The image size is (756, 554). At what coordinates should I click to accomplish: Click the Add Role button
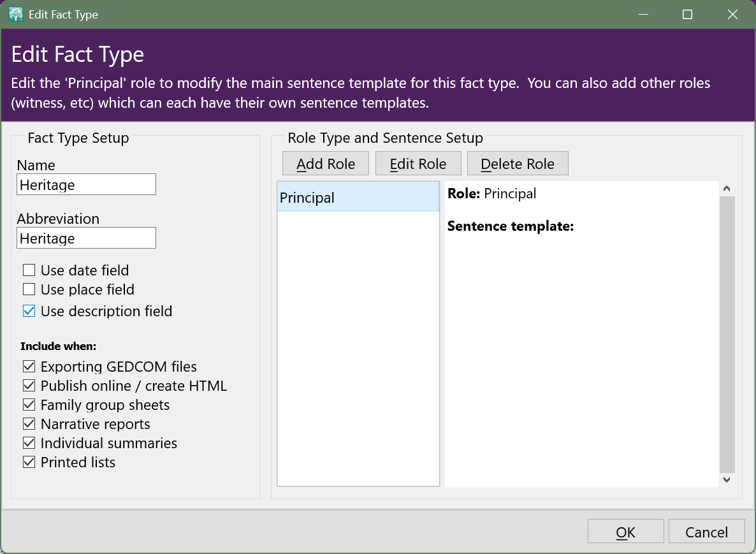pyautogui.click(x=326, y=163)
